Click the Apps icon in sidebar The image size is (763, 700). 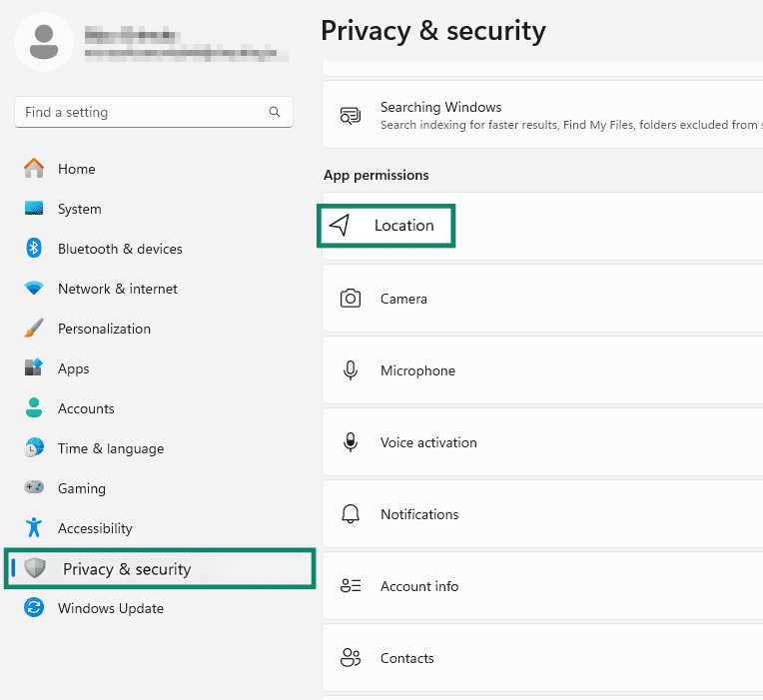click(x=34, y=367)
